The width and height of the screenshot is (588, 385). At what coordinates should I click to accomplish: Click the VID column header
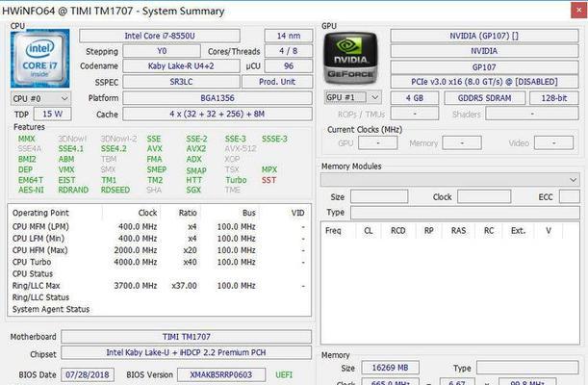pyautogui.click(x=297, y=213)
